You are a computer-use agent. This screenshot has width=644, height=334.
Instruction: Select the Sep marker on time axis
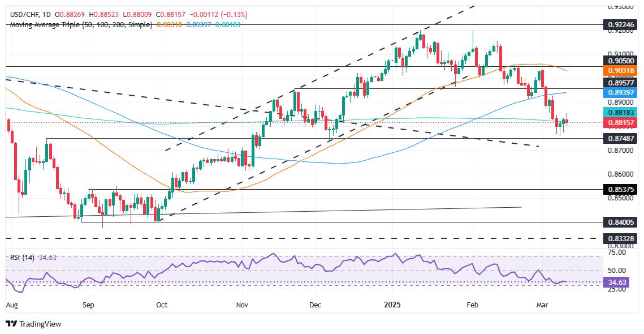(x=89, y=306)
